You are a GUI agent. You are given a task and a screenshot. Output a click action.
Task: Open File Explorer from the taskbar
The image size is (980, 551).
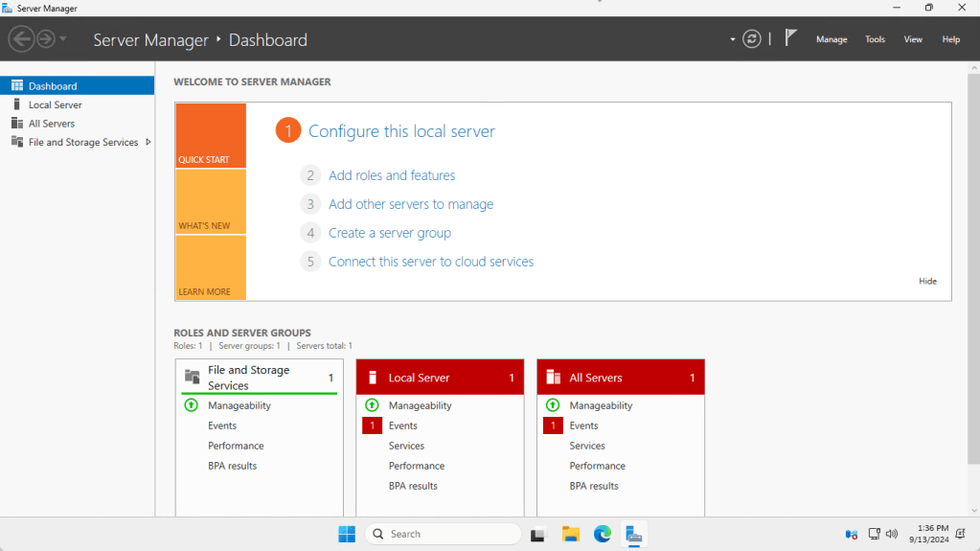point(571,534)
